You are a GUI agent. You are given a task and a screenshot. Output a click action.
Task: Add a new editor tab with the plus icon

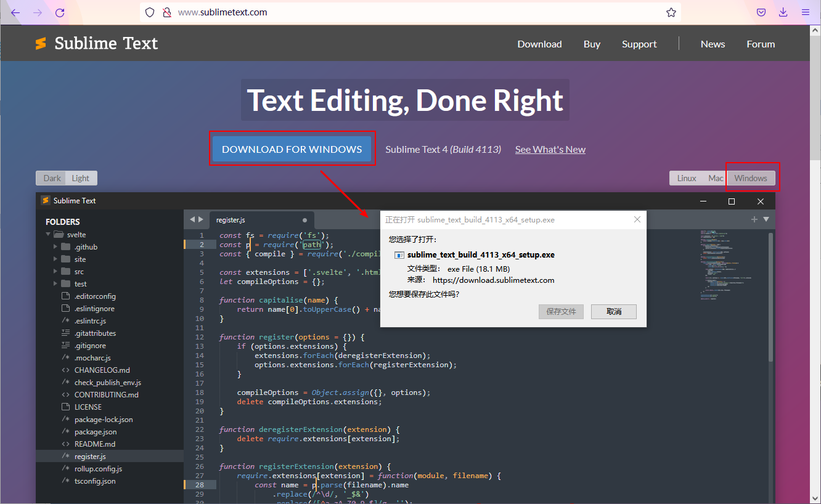click(754, 219)
